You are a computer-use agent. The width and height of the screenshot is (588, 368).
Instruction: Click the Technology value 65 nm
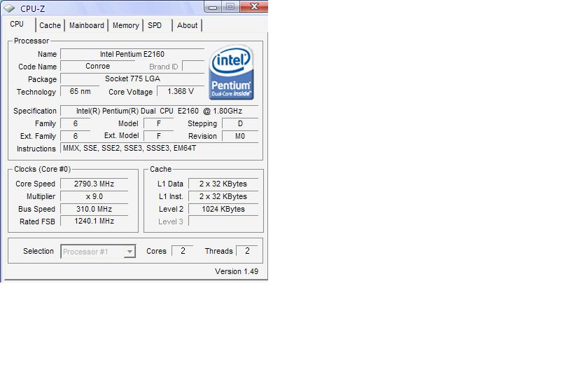(80, 91)
